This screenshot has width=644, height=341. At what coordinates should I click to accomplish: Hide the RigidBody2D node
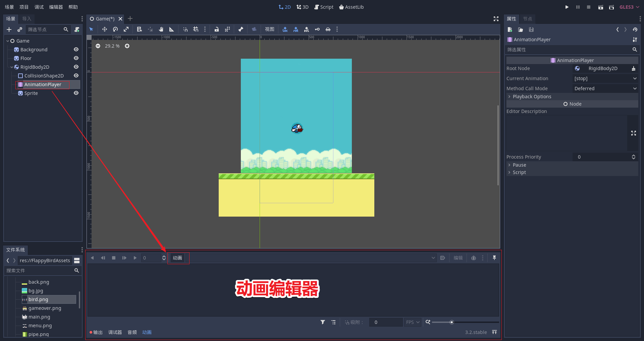click(76, 67)
